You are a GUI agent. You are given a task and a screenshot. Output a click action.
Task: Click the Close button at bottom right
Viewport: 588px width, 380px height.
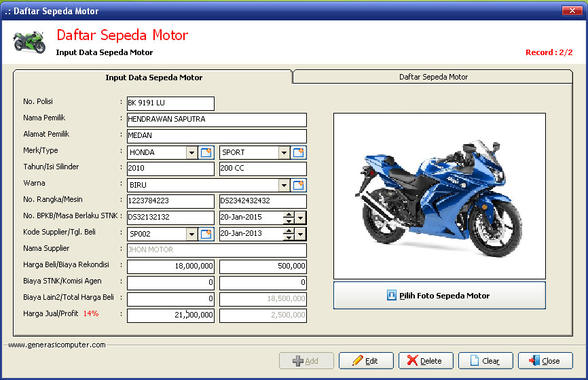click(x=545, y=361)
